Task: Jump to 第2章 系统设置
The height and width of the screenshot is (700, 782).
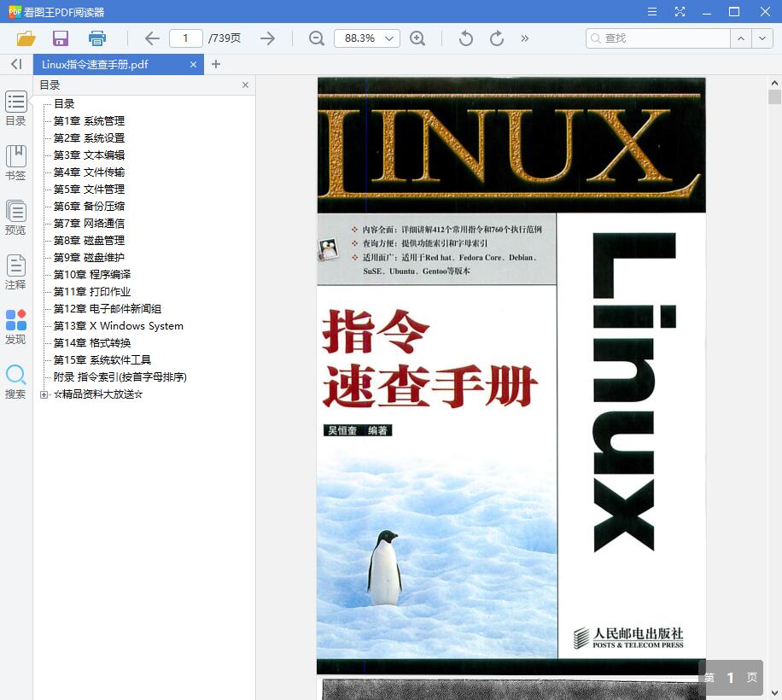Action: pyautogui.click(x=89, y=137)
